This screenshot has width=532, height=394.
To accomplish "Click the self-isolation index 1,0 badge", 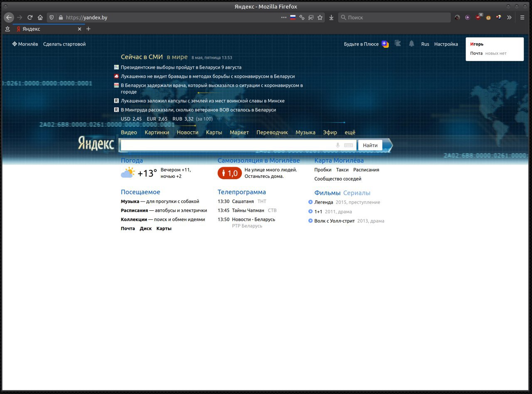I will tap(229, 173).
